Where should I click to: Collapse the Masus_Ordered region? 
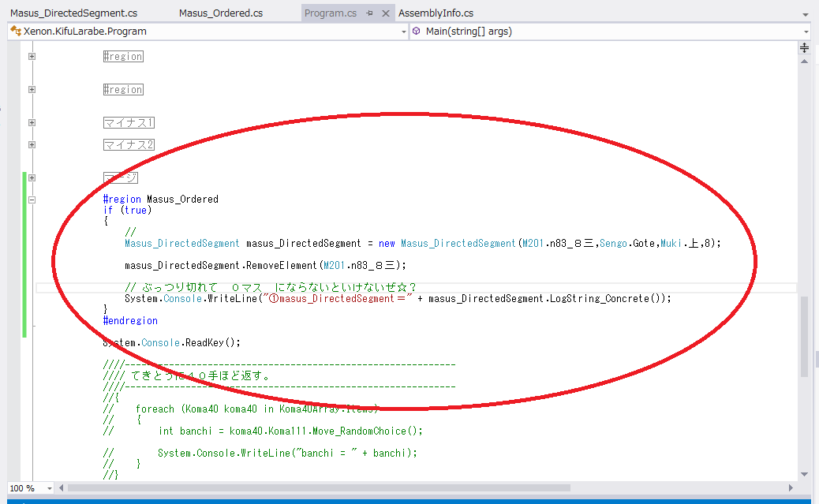[x=32, y=200]
